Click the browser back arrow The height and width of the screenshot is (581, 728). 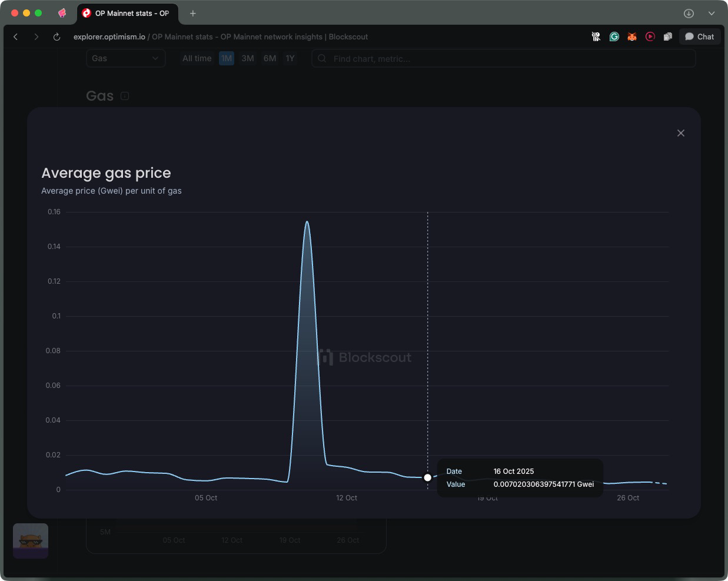[16, 36]
